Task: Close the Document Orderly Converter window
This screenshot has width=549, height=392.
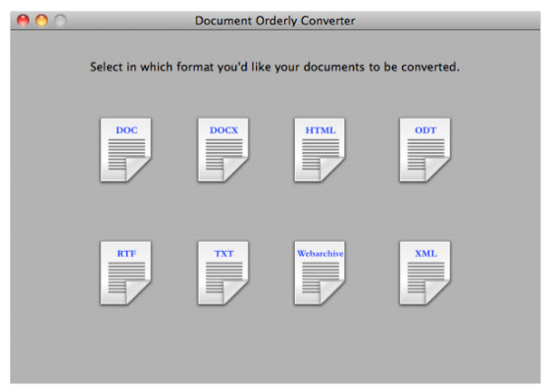Action: point(24,21)
